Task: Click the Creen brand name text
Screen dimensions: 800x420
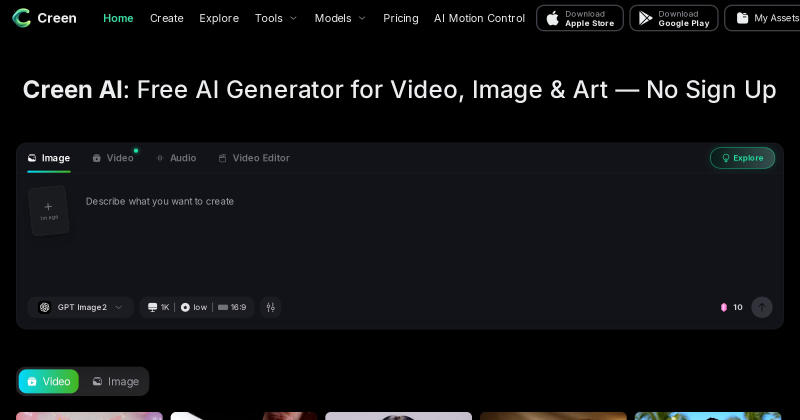Action: (x=57, y=18)
